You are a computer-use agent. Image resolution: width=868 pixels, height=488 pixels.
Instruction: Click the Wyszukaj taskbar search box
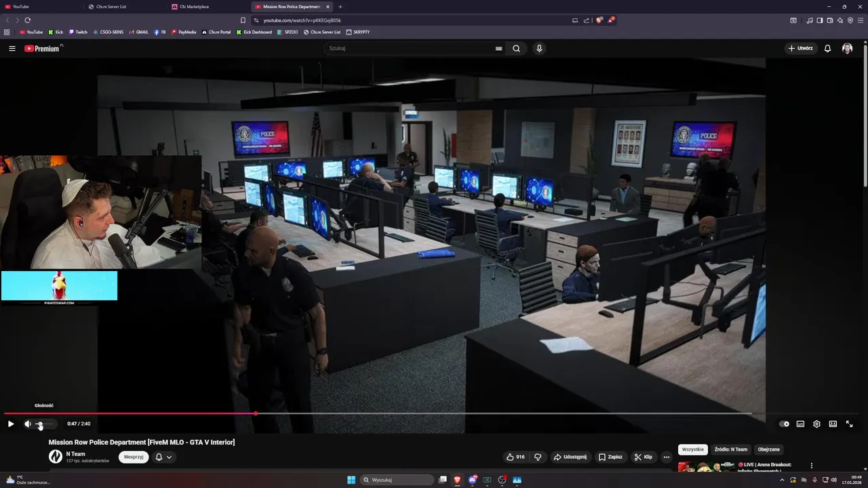point(397,480)
